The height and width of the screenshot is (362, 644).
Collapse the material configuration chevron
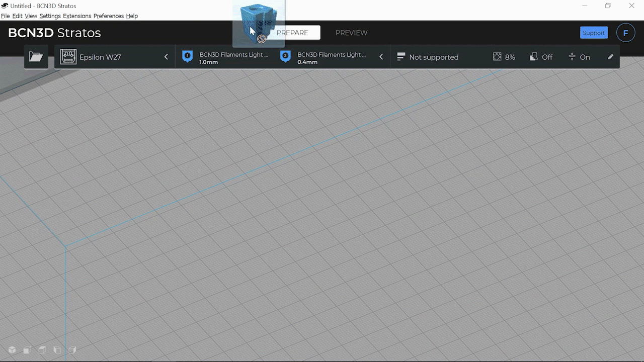click(381, 57)
